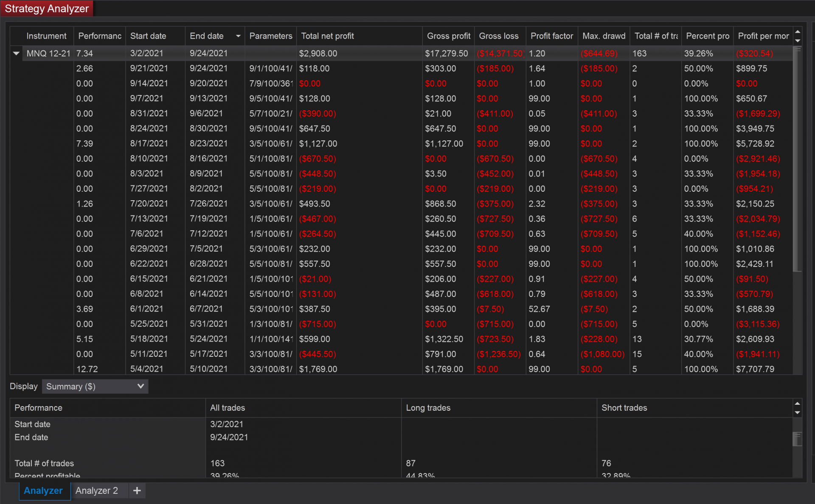Open the Display Summary ($) dropdown
The height and width of the screenshot is (504, 815).
point(95,386)
